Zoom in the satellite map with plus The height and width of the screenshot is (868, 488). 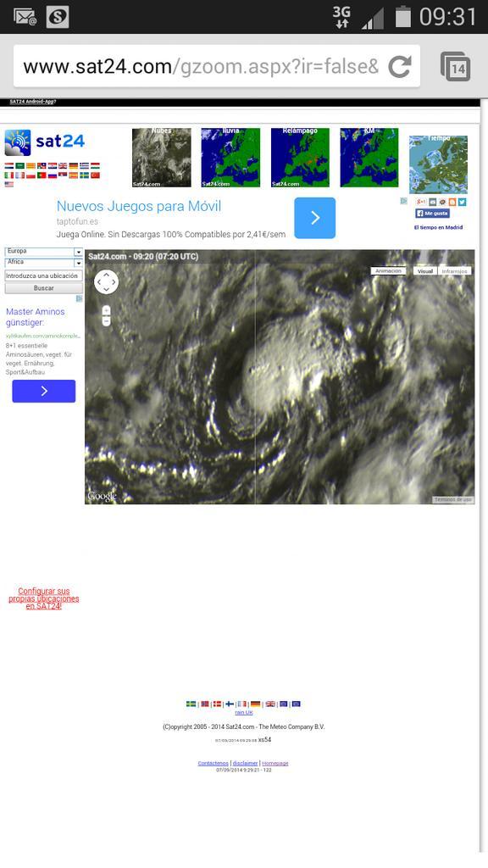(106, 310)
